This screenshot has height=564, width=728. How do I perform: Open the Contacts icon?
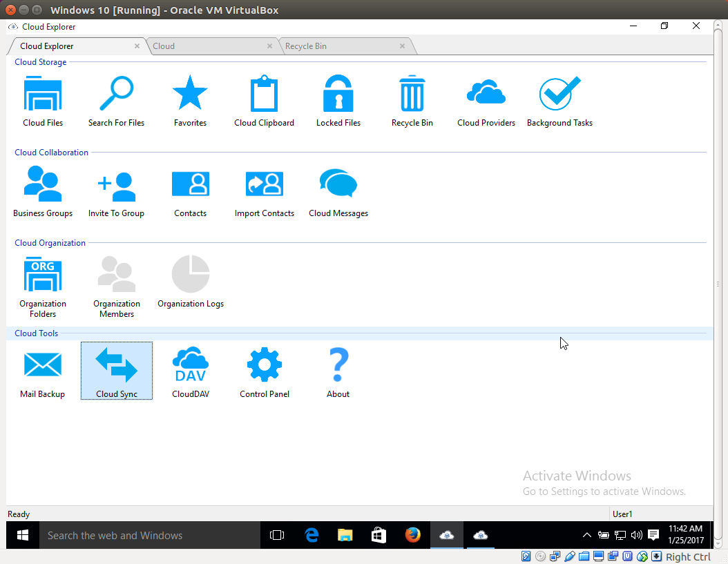(190, 191)
